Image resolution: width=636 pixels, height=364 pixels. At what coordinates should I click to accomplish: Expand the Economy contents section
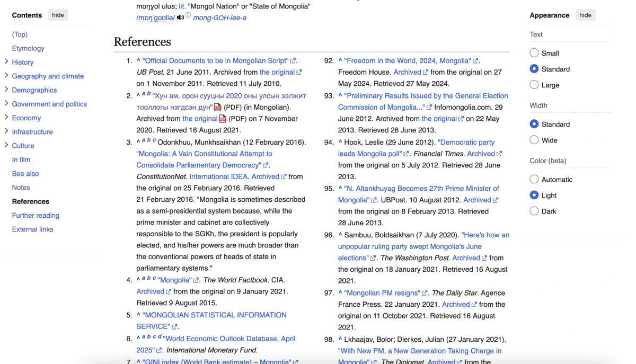click(x=6, y=118)
